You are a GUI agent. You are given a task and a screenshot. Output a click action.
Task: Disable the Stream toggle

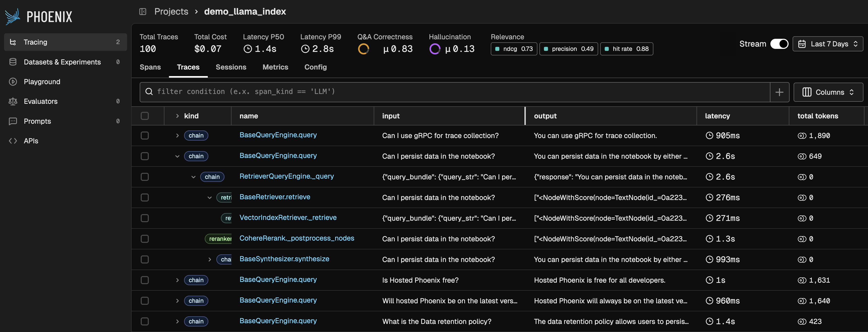[x=780, y=43]
